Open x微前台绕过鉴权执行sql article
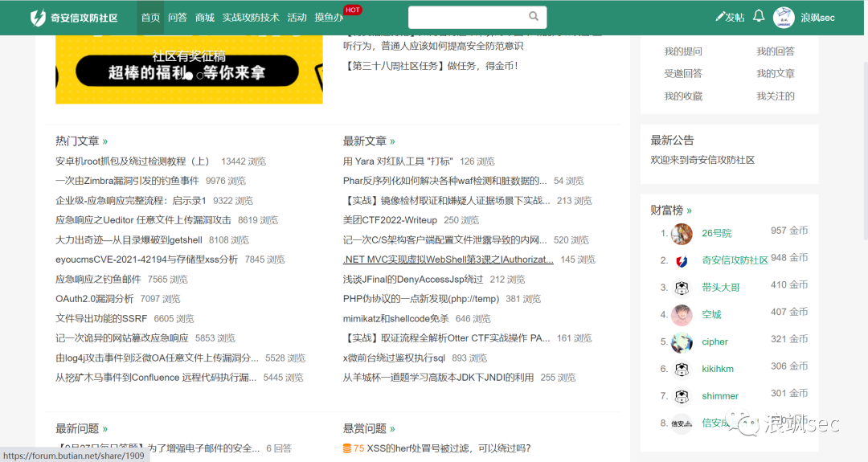 394,358
